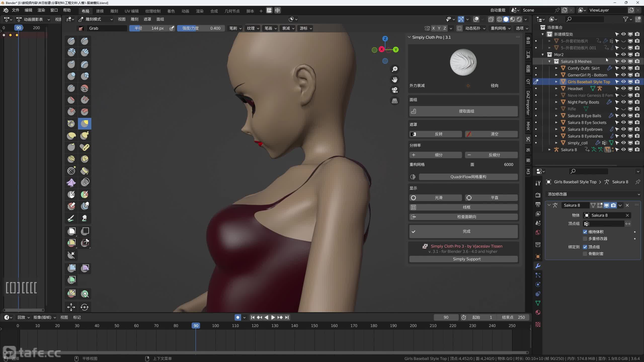
Task: Uncheck 顶点组 bind to vertex groups
Action: [585, 247]
